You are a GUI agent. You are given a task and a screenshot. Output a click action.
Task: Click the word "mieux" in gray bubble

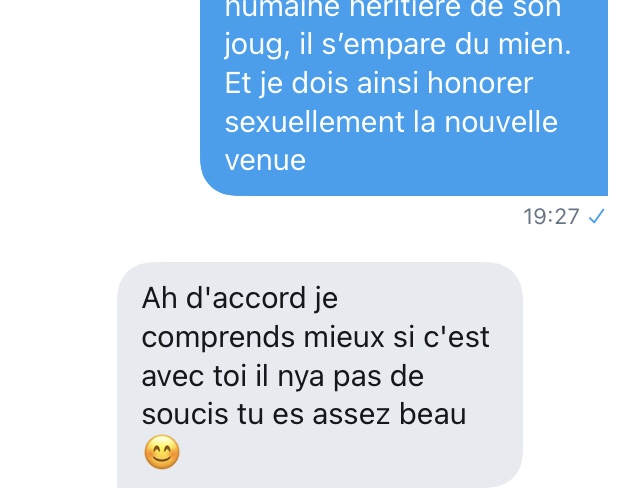[x=344, y=337]
